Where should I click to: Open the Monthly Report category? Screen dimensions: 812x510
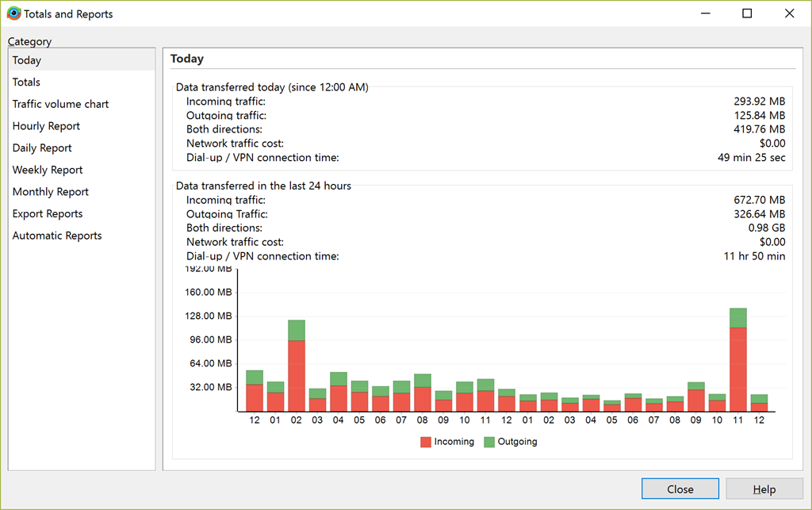pyautogui.click(x=50, y=192)
